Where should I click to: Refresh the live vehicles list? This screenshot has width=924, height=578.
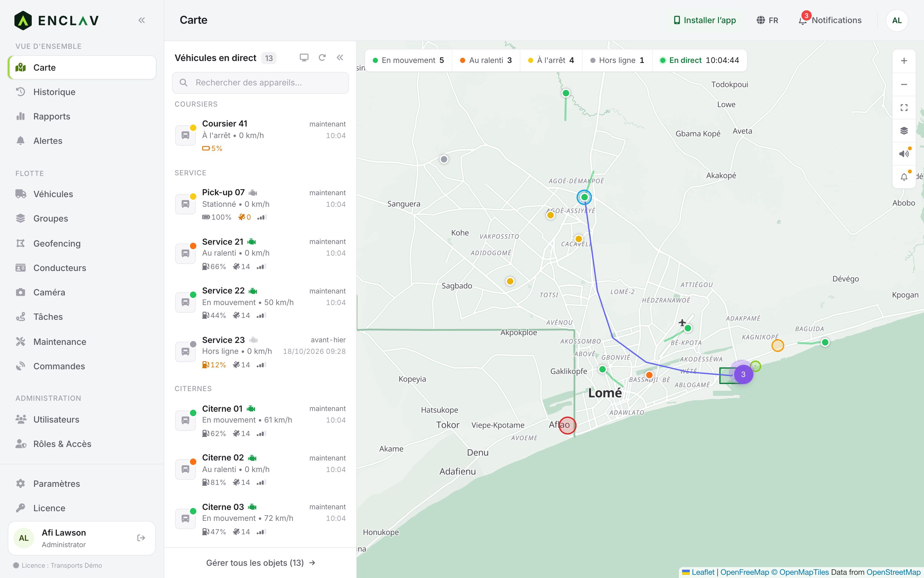coord(322,58)
